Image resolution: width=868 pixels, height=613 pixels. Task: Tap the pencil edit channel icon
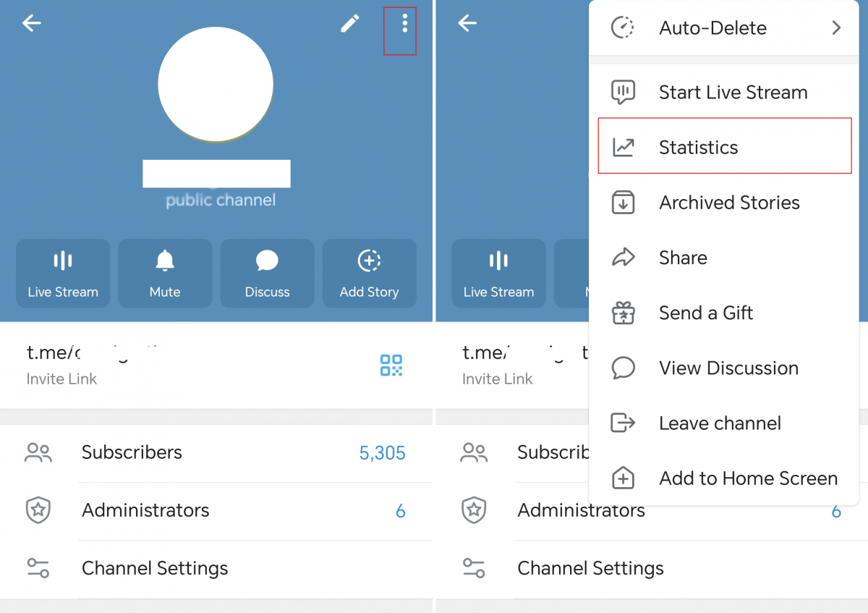350,24
